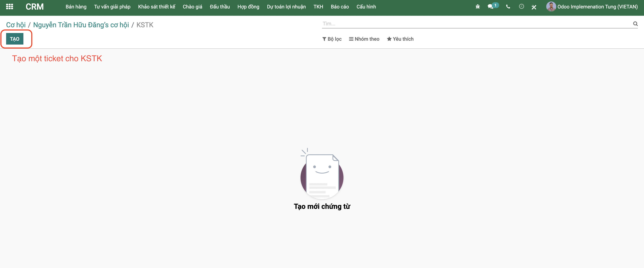This screenshot has width=644, height=268.
Task: Open the Yêu thích favorites dropdown
Action: pyautogui.click(x=400, y=39)
